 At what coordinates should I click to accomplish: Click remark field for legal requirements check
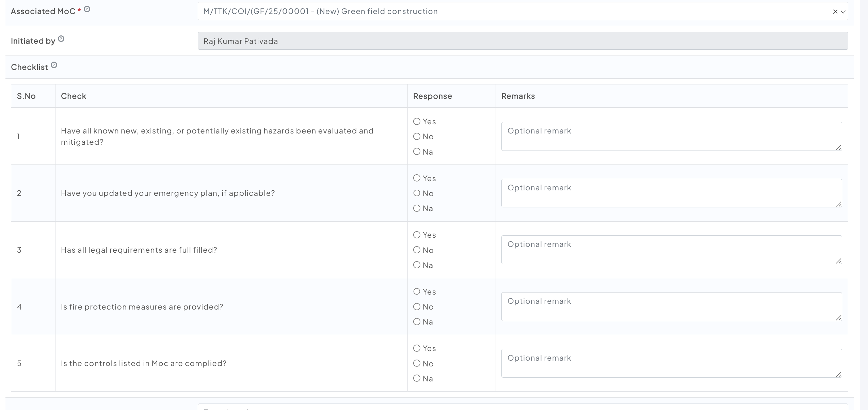(671, 250)
